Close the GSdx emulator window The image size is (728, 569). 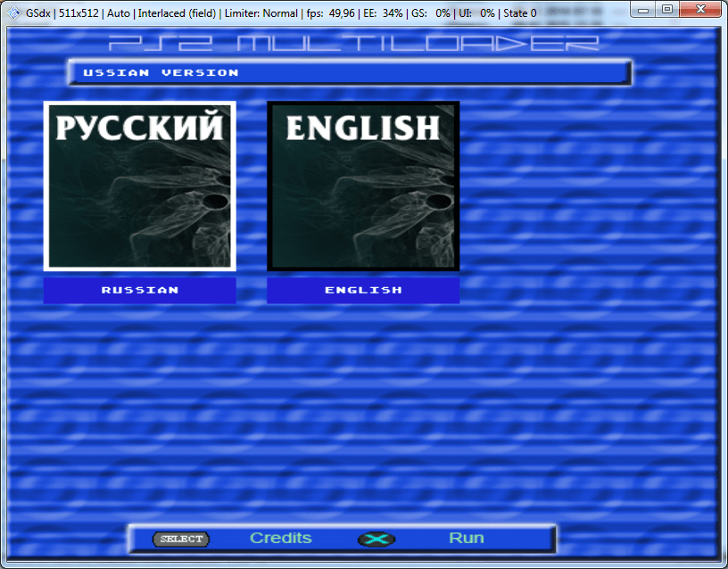tap(699, 9)
